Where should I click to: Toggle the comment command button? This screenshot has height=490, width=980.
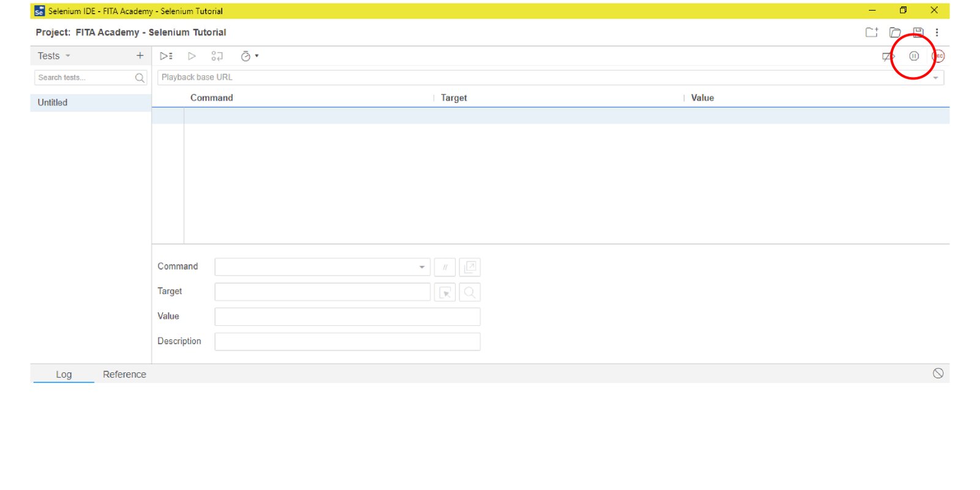[445, 267]
